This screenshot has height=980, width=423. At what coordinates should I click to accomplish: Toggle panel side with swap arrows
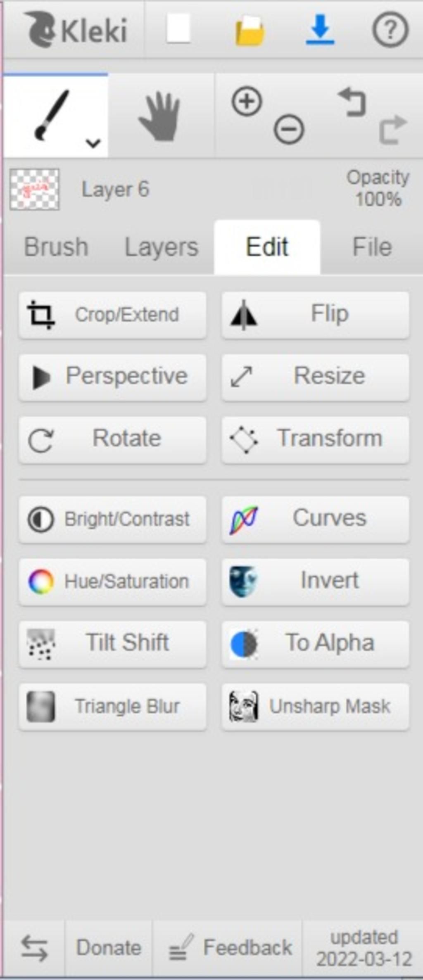tap(34, 948)
